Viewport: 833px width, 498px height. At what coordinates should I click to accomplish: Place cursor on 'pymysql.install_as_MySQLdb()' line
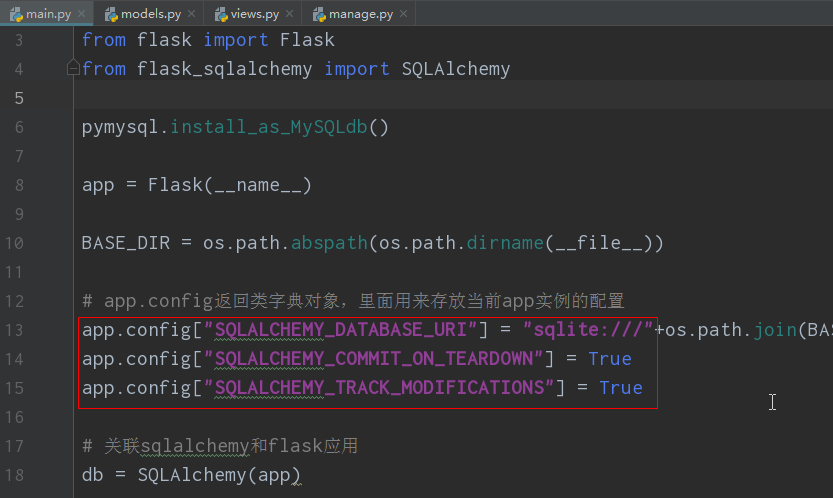coord(235,127)
